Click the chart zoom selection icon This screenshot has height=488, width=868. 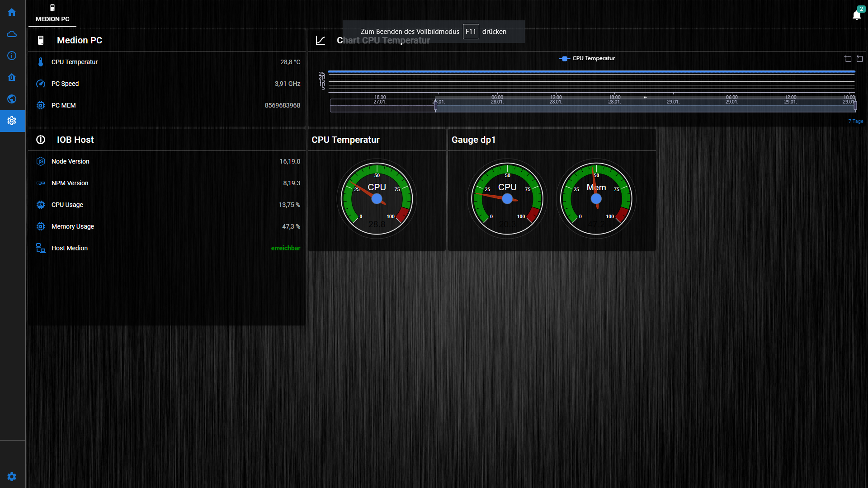[x=848, y=58]
